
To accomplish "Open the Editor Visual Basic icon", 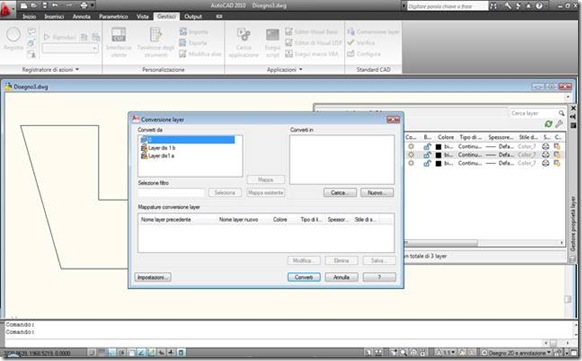I will tap(289, 32).
